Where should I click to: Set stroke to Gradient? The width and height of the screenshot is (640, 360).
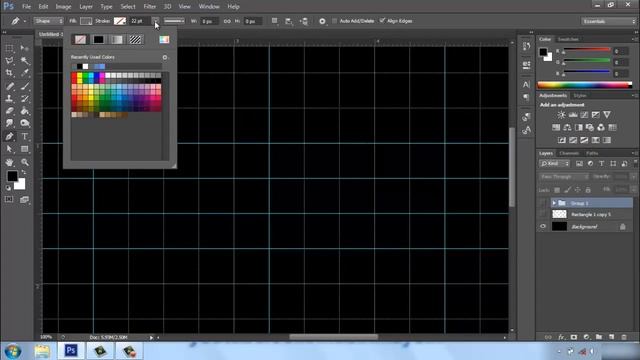click(x=117, y=40)
